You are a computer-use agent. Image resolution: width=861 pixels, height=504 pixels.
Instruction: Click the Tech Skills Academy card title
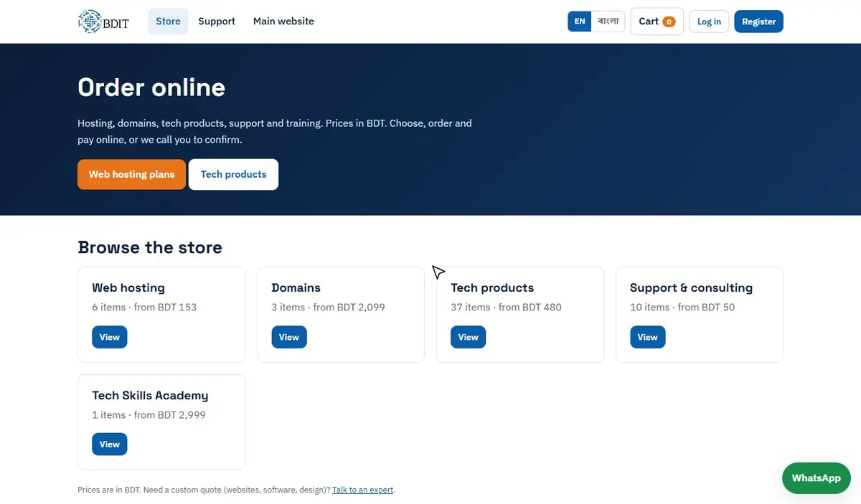[x=150, y=396]
